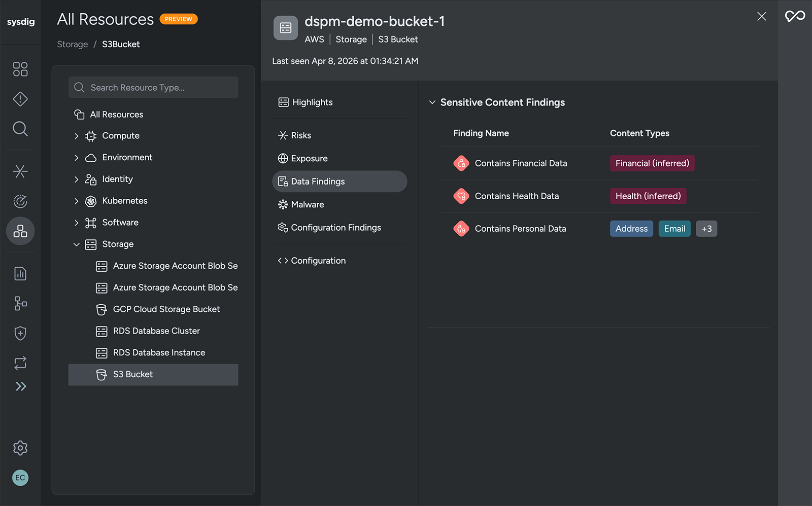Open the Sysdig home logo
The height and width of the screenshot is (506, 812).
coord(21,22)
